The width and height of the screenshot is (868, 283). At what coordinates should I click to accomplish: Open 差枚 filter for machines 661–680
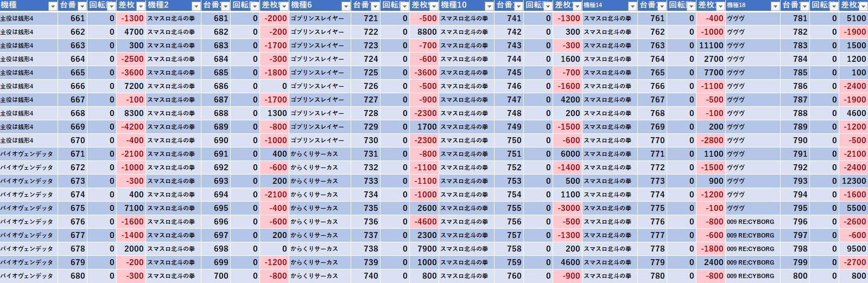(141, 6)
